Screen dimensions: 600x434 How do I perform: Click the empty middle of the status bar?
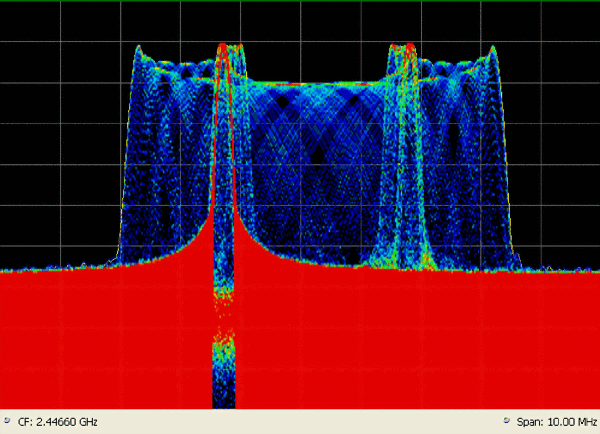(300, 423)
